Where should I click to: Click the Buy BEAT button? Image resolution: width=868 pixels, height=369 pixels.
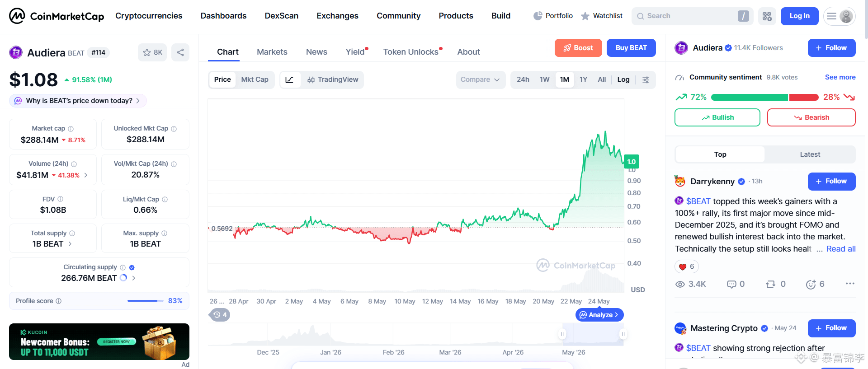631,48
